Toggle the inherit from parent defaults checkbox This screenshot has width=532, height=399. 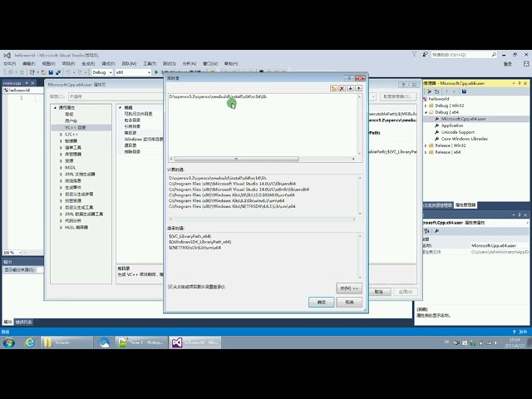(x=170, y=286)
